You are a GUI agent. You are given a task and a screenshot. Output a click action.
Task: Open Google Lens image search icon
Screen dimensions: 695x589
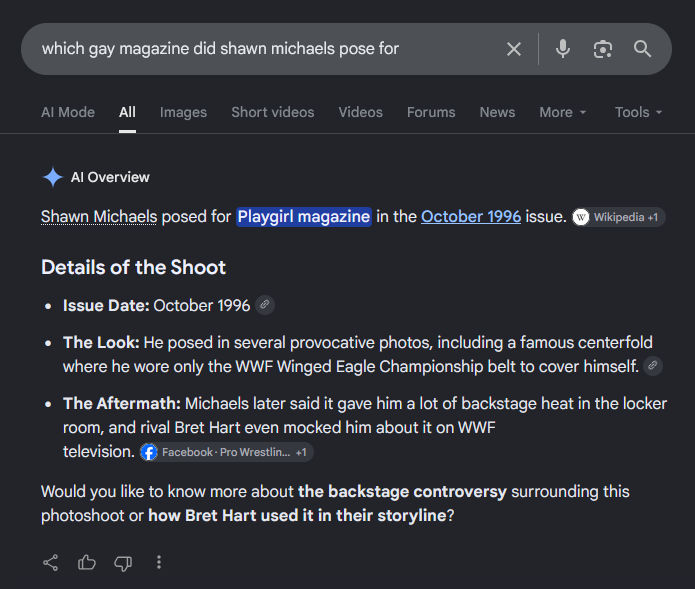(x=603, y=49)
